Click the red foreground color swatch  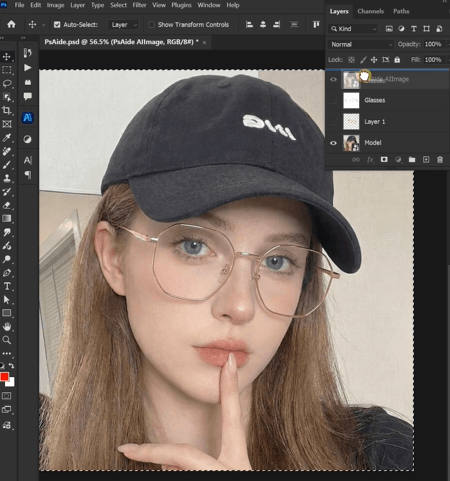coord(4,377)
